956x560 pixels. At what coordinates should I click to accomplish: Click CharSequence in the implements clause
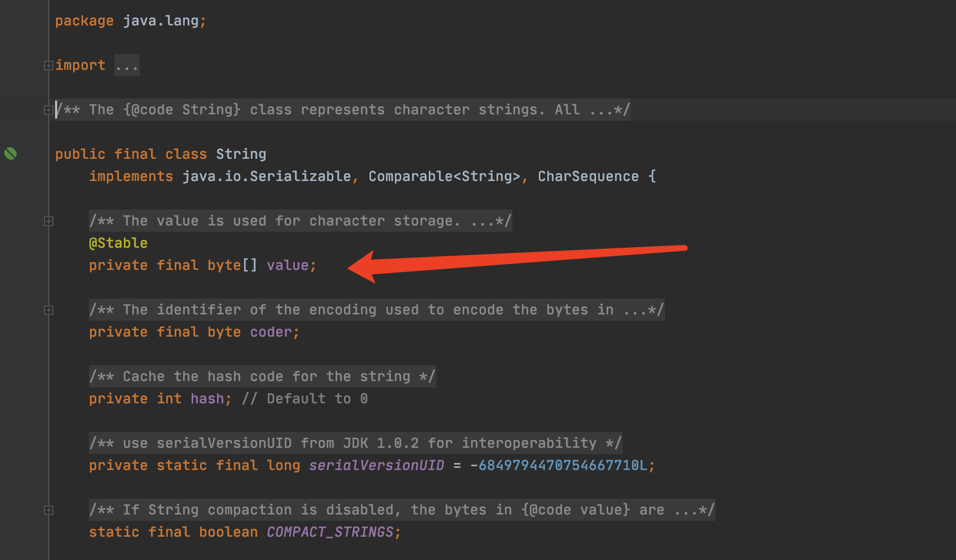tap(589, 176)
